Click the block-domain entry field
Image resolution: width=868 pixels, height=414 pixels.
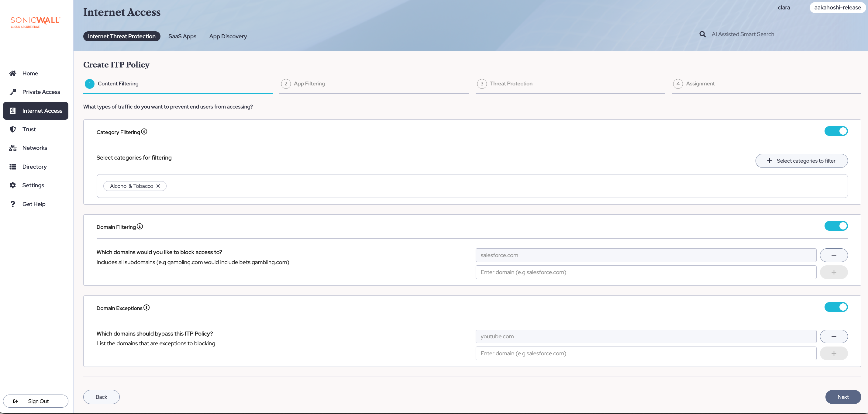click(646, 272)
